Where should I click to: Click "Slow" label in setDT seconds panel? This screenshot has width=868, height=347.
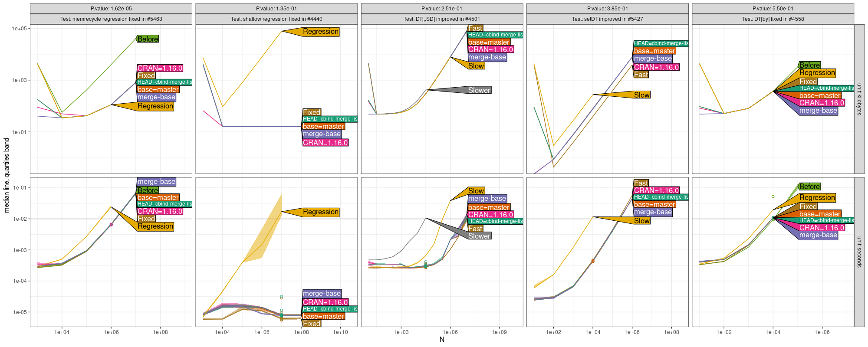[x=641, y=221]
